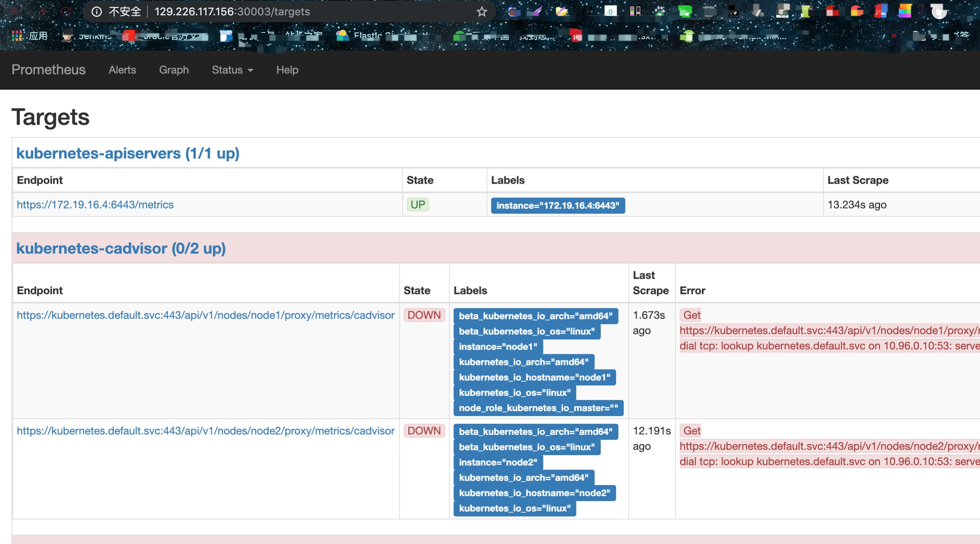Open the node2 cadvisor endpoint link
This screenshot has height=544, width=980.
pos(205,431)
